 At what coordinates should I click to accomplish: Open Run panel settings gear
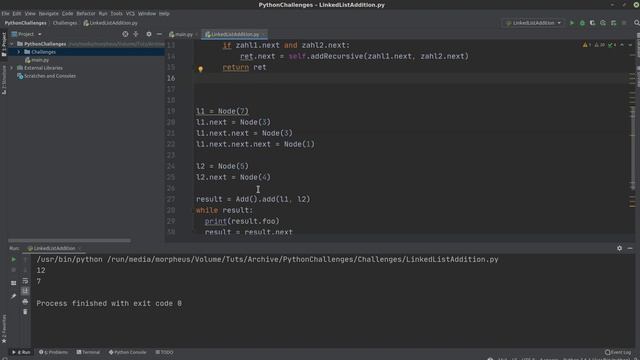tap(620, 248)
